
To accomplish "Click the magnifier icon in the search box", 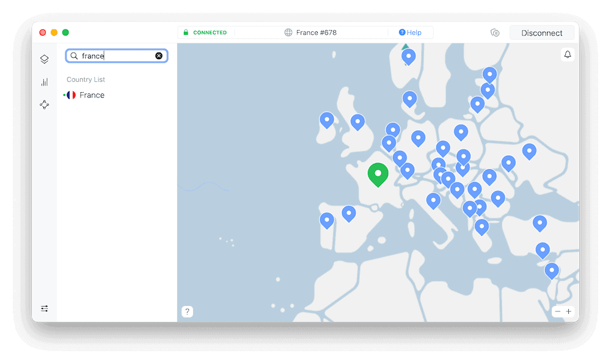I will 74,56.
